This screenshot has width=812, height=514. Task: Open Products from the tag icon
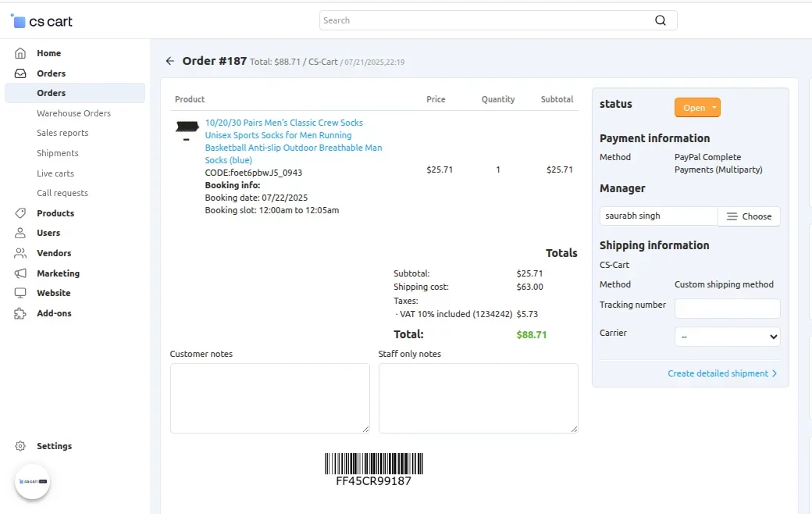point(20,213)
